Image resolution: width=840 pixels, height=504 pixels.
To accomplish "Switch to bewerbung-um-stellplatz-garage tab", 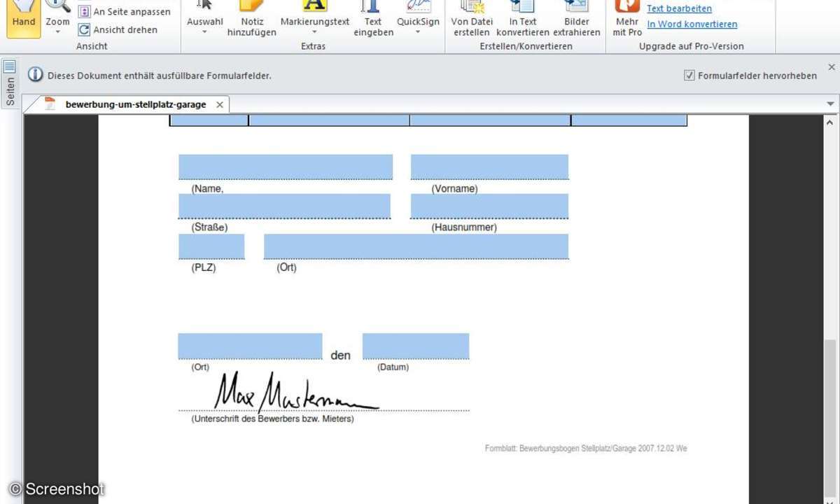I will click(x=135, y=104).
